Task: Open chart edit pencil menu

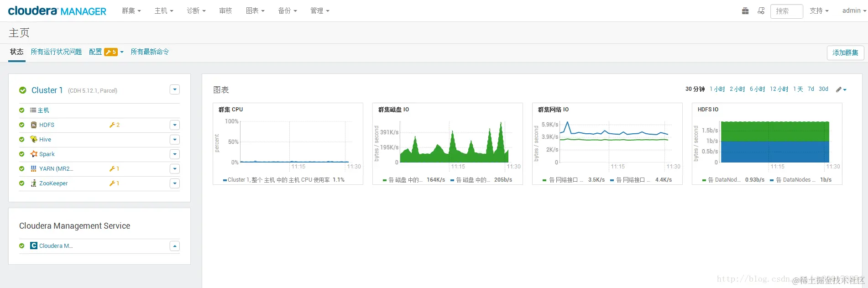Action: (x=841, y=89)
